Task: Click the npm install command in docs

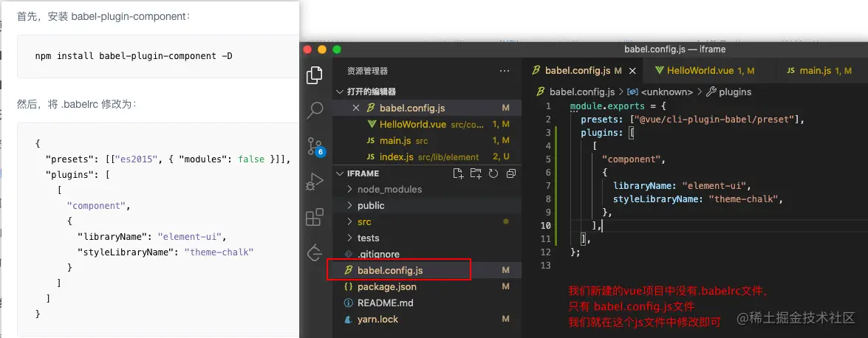Action: click(134, 56)
